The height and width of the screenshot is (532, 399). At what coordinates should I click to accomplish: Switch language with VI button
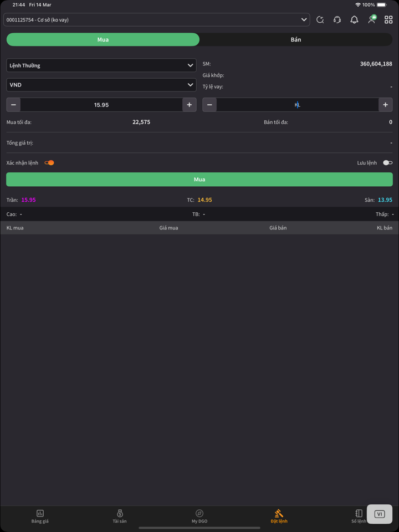click(380, 514)
